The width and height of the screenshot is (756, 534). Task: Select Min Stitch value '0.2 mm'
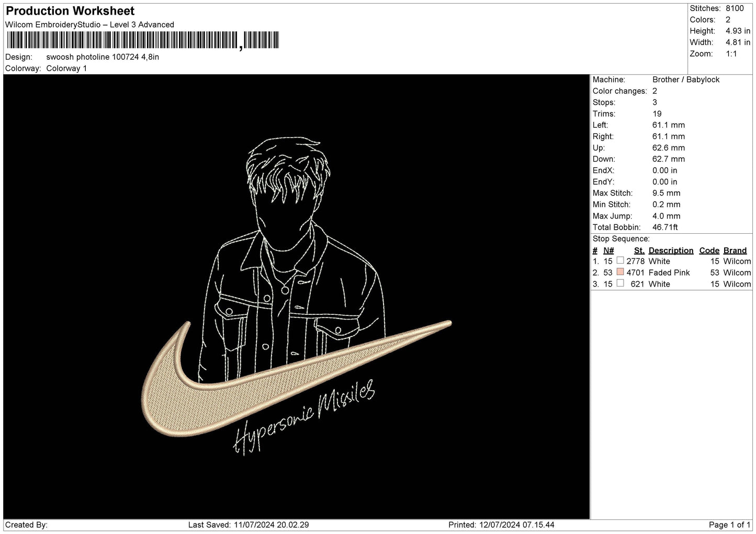click(x=666, y=204)
